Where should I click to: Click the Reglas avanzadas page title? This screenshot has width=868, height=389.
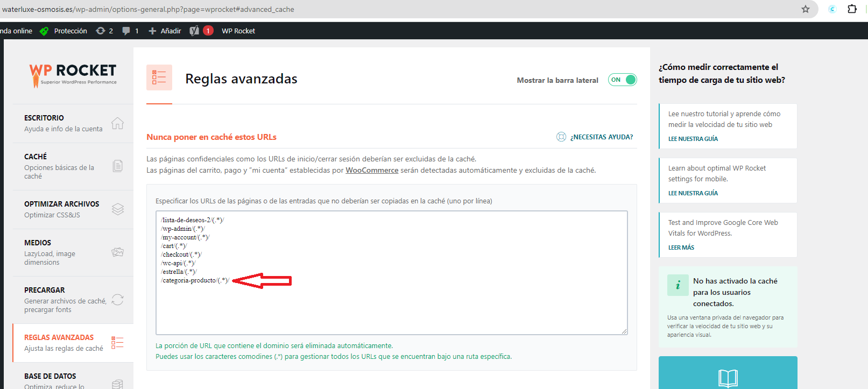241,79
